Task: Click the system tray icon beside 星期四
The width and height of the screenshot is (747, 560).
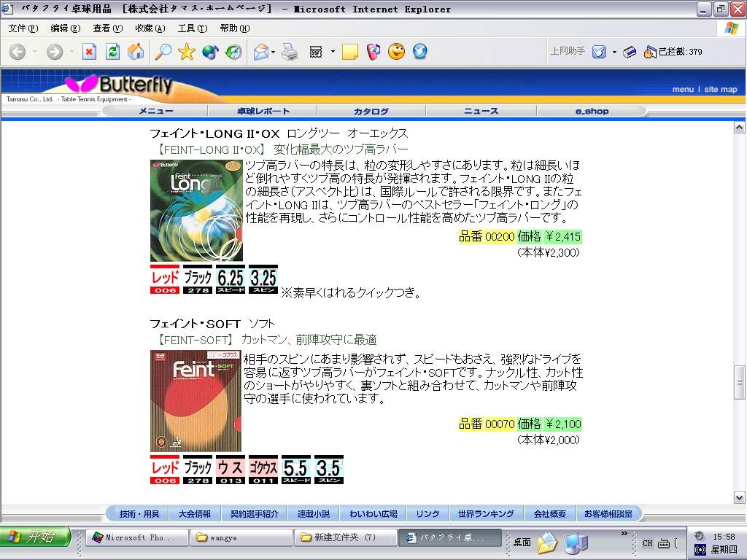Action: click(x=700, y=550)
